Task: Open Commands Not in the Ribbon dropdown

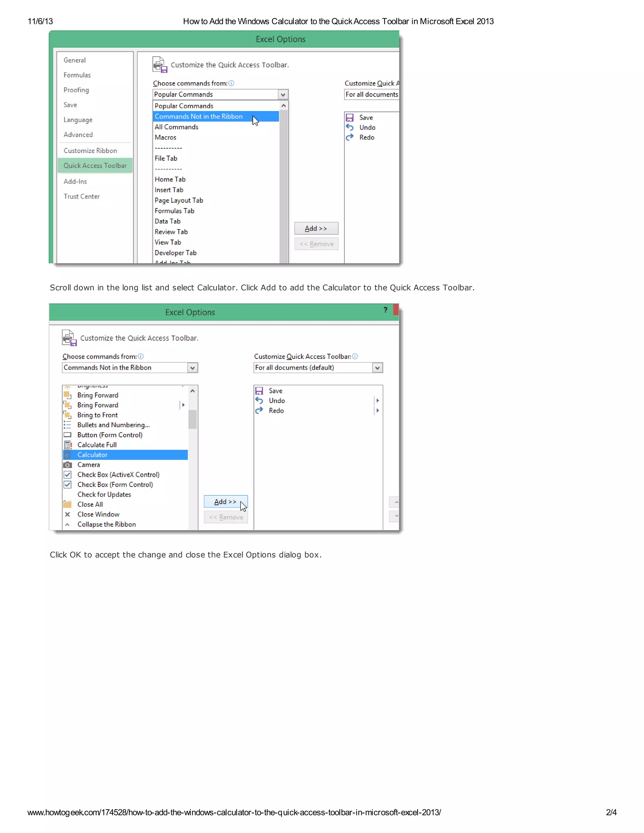Action: click(x=193, y=368)
